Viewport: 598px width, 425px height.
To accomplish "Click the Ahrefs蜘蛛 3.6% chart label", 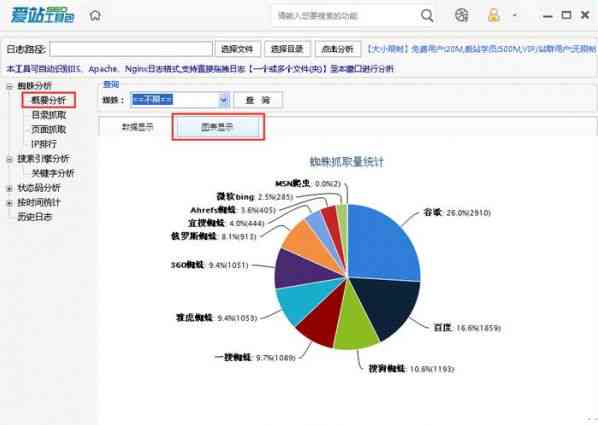I will click(x=233, y=210).
